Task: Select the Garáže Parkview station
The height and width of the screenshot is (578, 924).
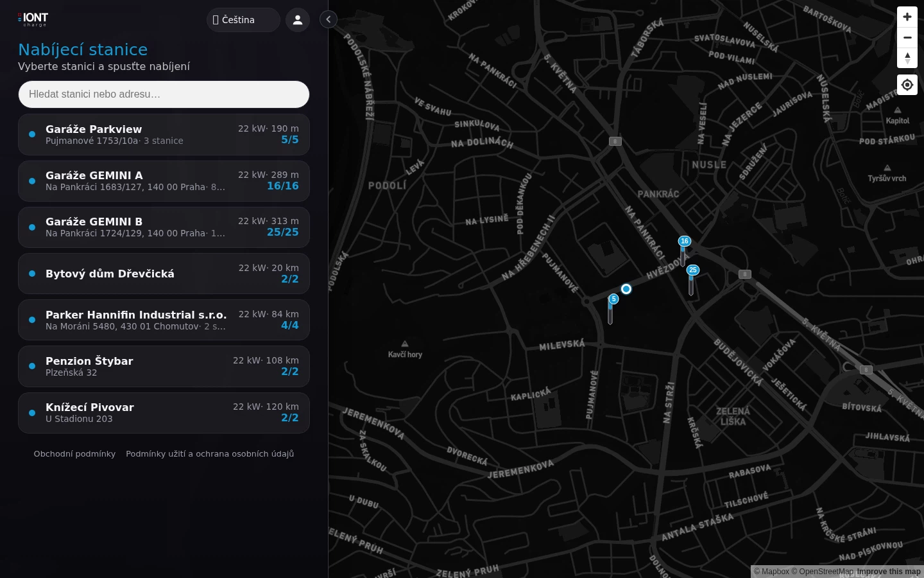Action: [x=164, y=135]
